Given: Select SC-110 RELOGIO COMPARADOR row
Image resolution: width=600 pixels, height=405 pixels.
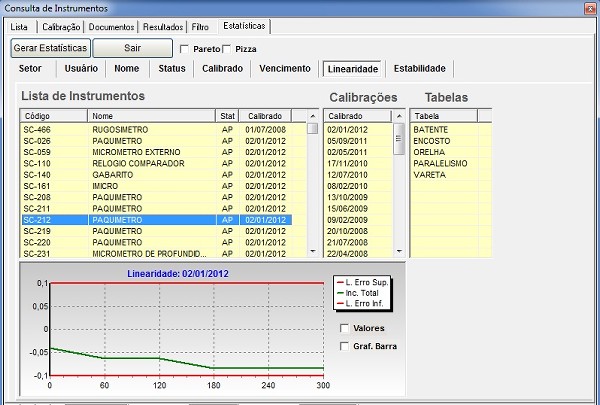Looking at the screenshot, I should click(x=156, y=163).
